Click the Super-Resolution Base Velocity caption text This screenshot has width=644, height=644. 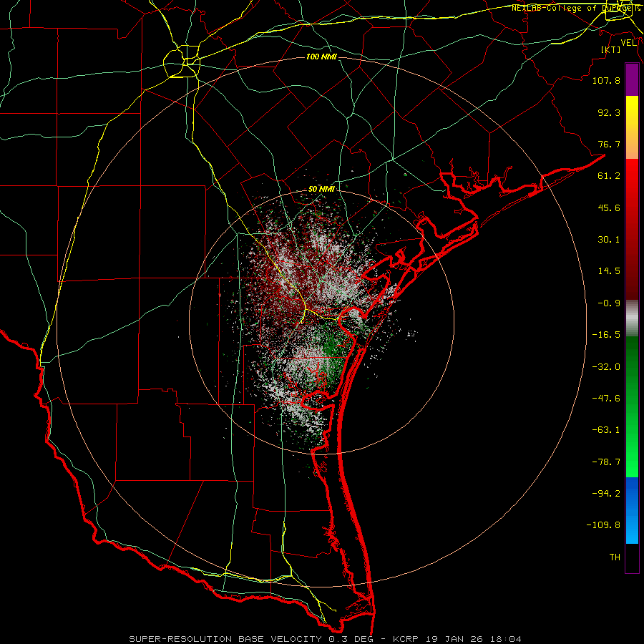tap(326, 639)
